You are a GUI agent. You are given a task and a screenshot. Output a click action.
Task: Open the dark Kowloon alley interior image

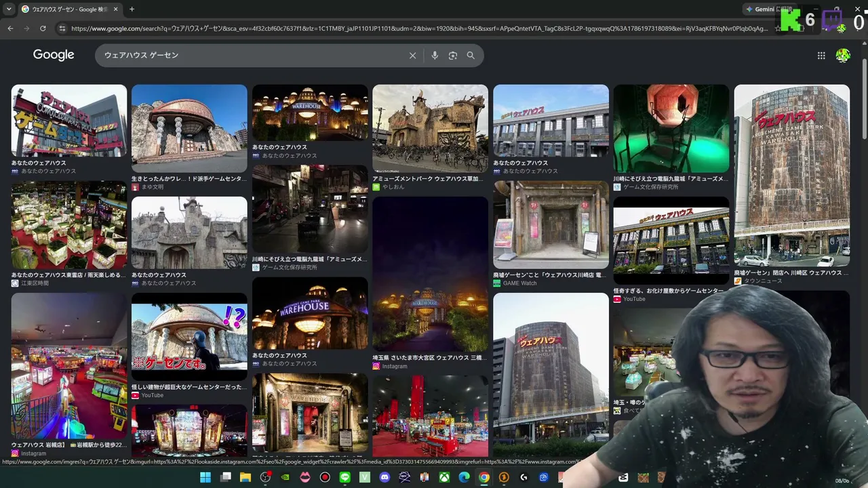(x=310, y=209)
